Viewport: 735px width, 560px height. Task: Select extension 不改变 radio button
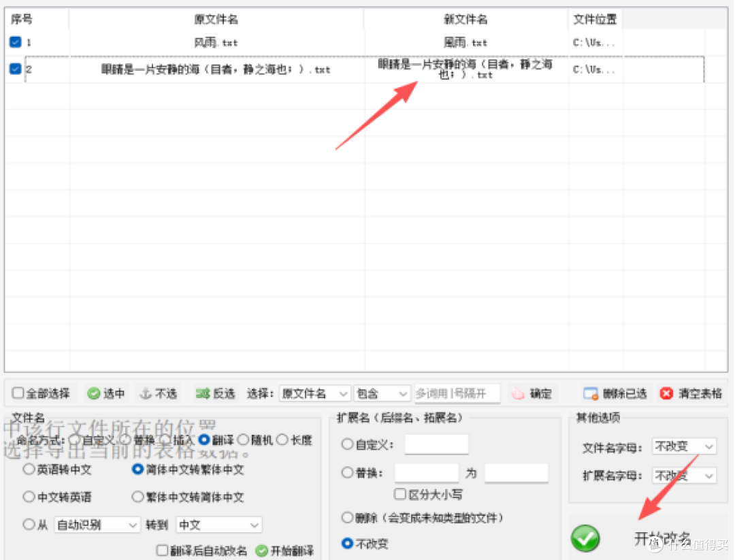pyautogui.click(x=347, y=543)
